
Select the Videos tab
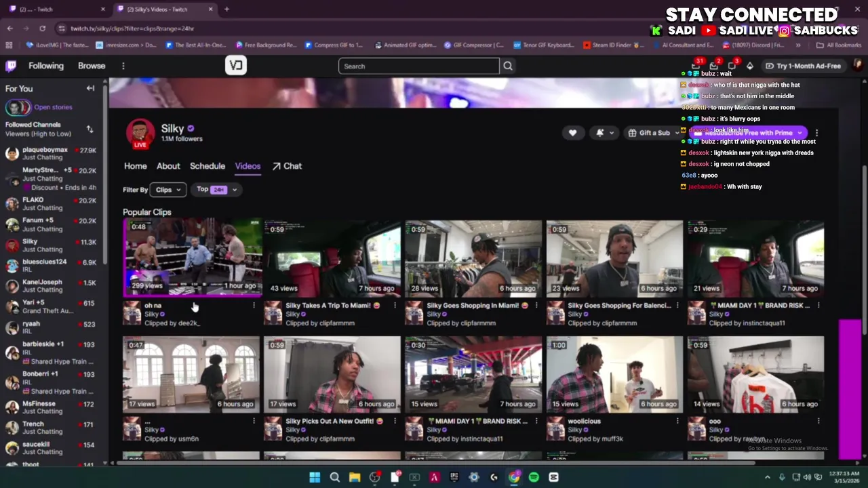tap(248, 166)
